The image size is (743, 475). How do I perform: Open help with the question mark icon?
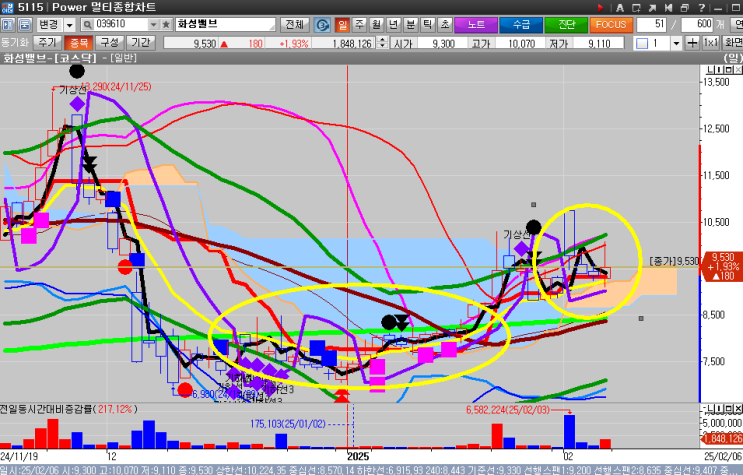pyautogui.click(x=702, y=8)
